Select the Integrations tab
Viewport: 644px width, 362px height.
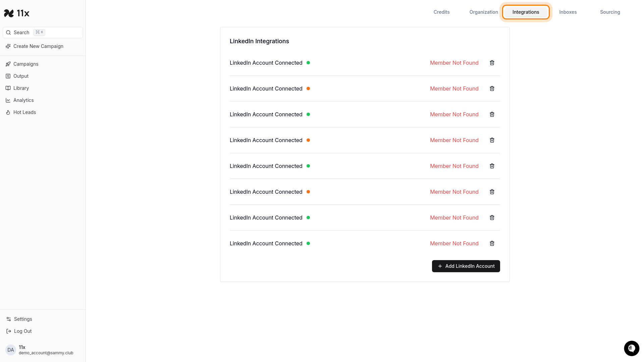point(526,12)
